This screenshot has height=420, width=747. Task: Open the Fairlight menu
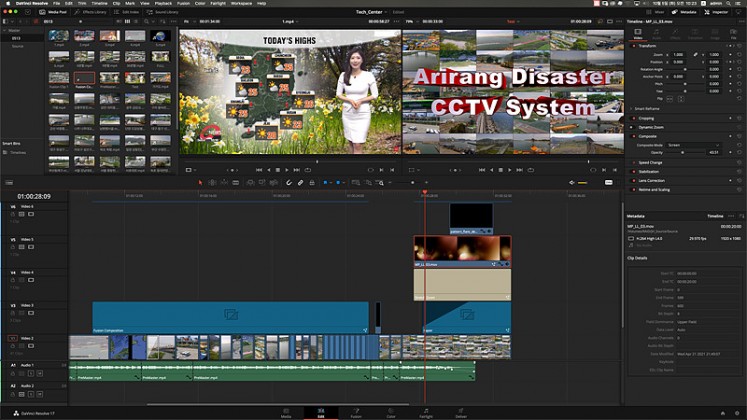click(218, 3)
